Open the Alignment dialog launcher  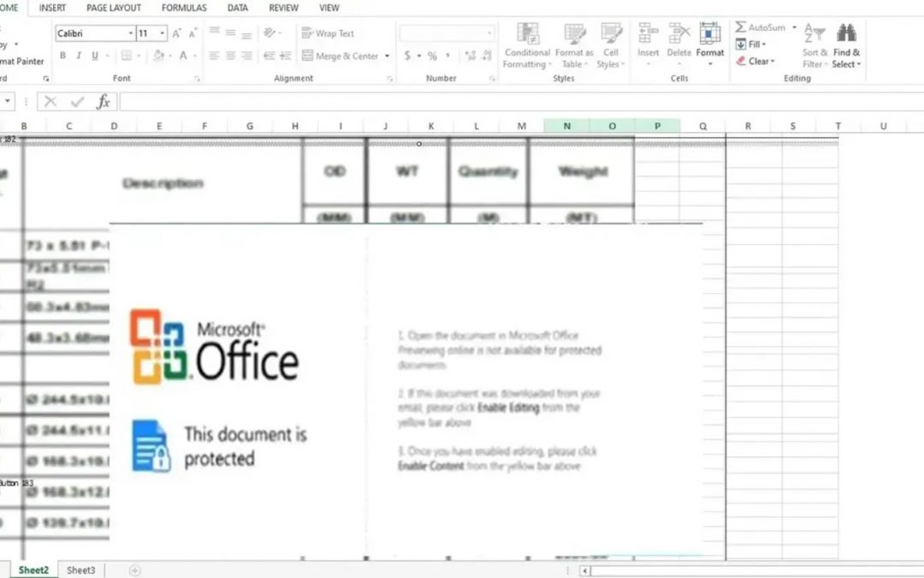(389, 79)
